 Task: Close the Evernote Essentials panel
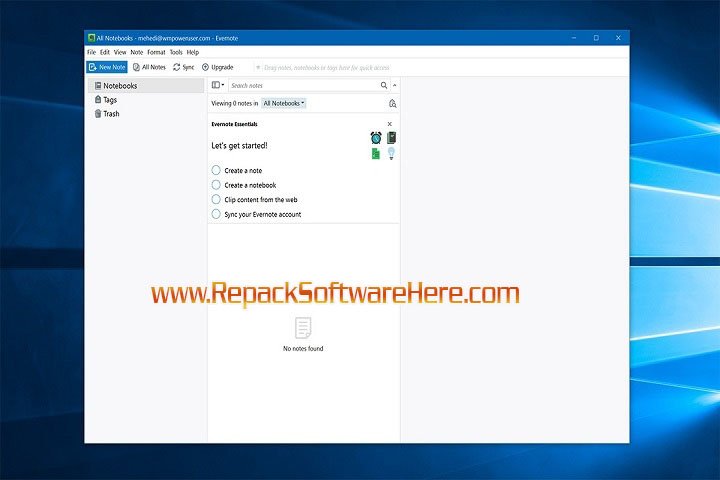(390, 124)
